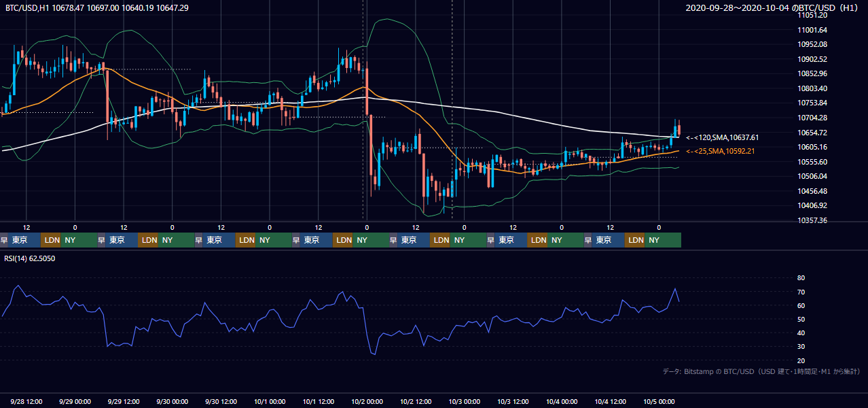Select the 10/4 00:00 time label
This screenshot has height=408, width=868.
click(x=562, y=402)
